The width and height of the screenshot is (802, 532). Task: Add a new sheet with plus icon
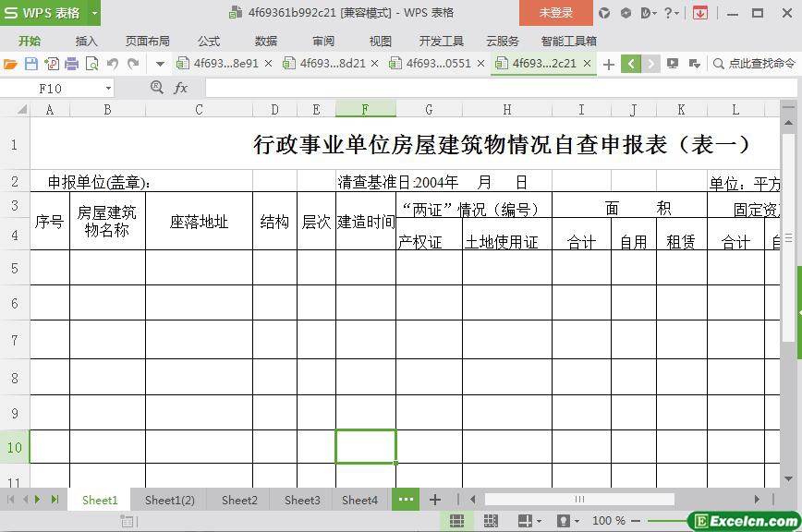pyautogui.click(x=435, y=500)
